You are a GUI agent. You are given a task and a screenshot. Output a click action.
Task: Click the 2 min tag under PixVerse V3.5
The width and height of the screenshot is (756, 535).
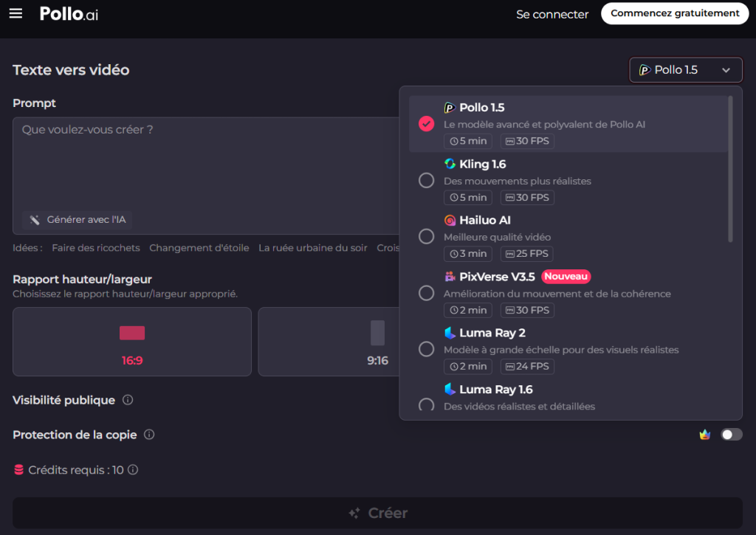click(467, 311)
